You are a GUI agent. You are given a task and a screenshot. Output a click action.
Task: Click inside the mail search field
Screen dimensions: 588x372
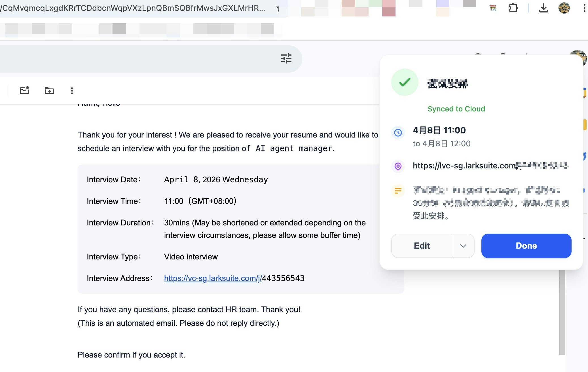[136, 59]
